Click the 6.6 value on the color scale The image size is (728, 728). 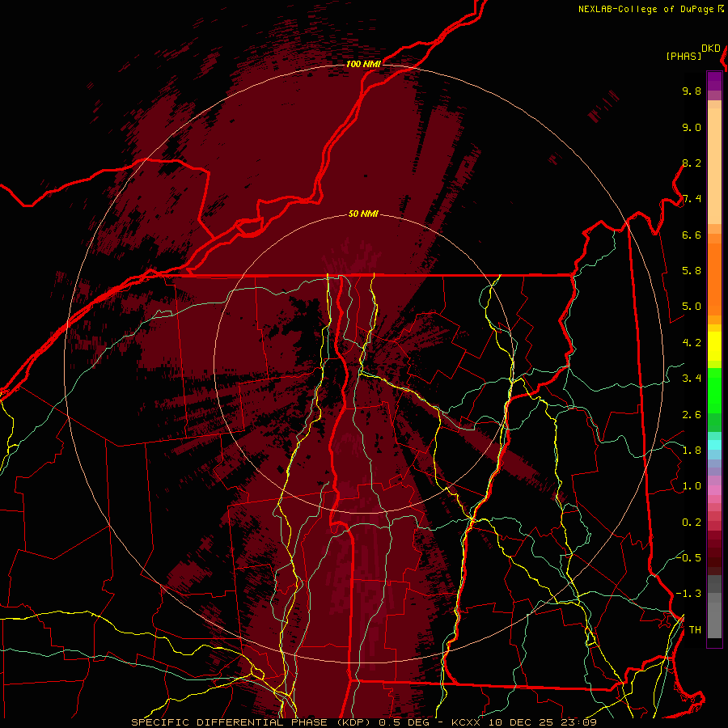click(x=692, y=235)
